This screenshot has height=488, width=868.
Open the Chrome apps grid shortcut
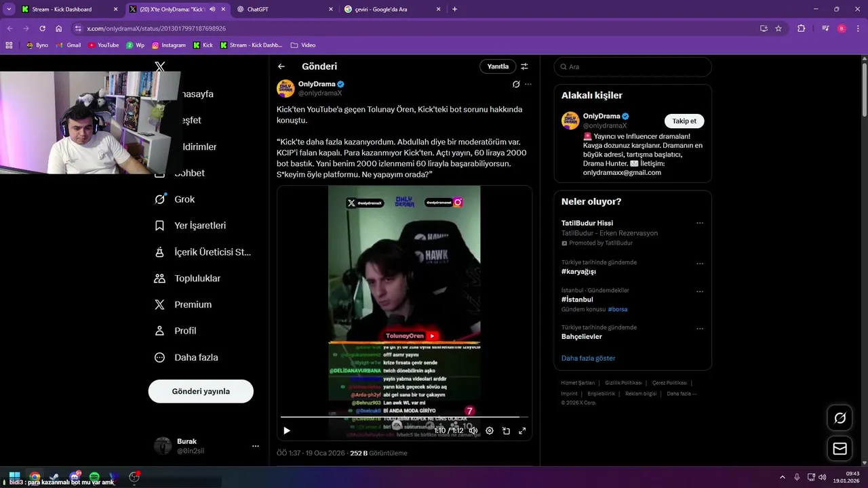point(9,45)
